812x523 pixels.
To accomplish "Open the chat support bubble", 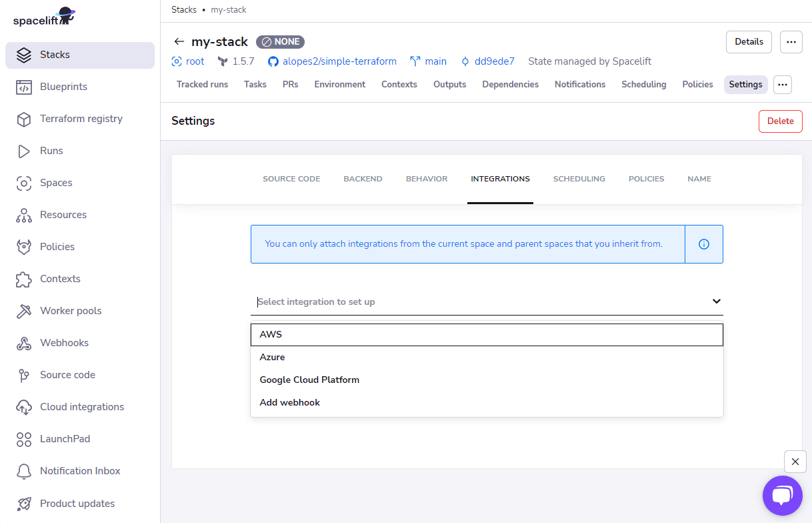I will [x=782, y=496].
